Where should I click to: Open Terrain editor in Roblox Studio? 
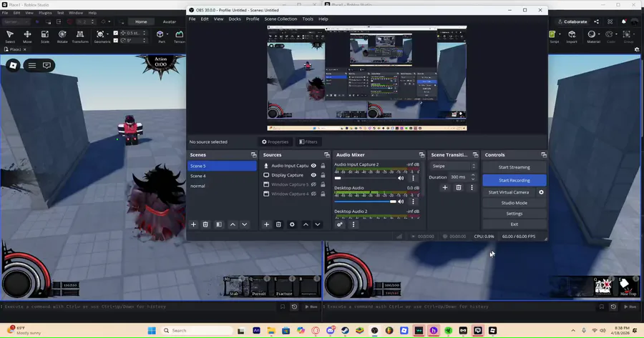click(179, 36)
